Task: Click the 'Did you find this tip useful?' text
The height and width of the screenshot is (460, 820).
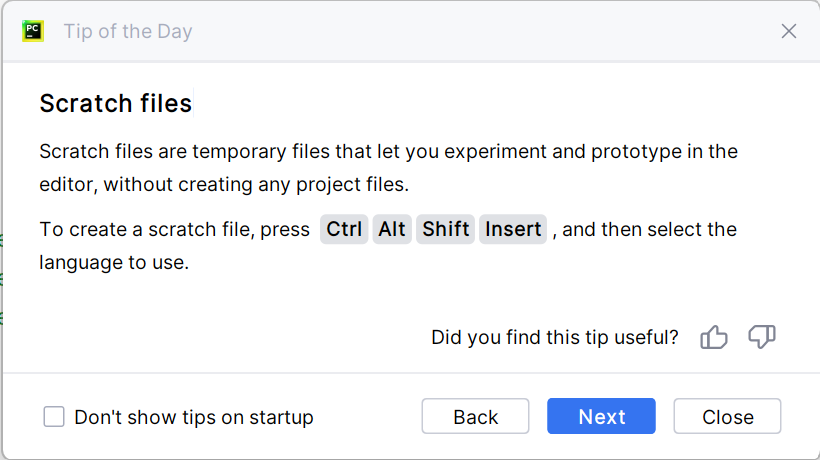Action: 555,338
